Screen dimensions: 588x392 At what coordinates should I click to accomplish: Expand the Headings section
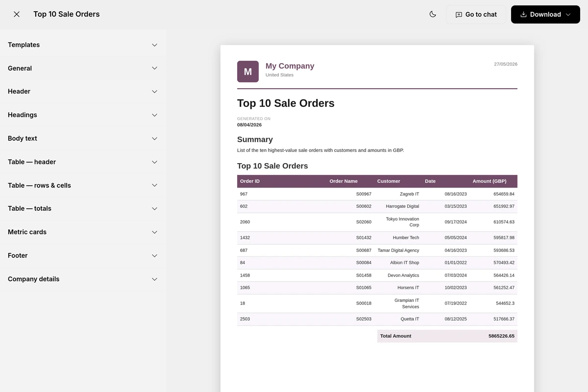pyautogui.click(x=83, y=115)
